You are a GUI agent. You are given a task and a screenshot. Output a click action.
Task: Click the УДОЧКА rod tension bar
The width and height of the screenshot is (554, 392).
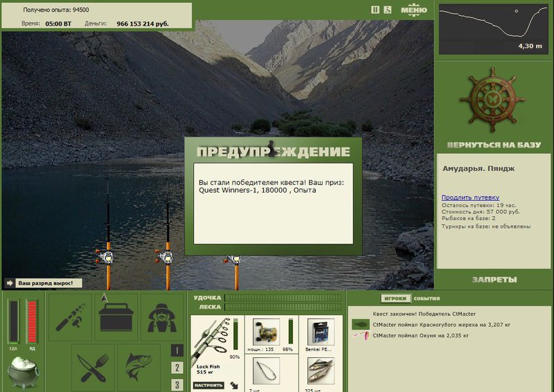[283, 298]
